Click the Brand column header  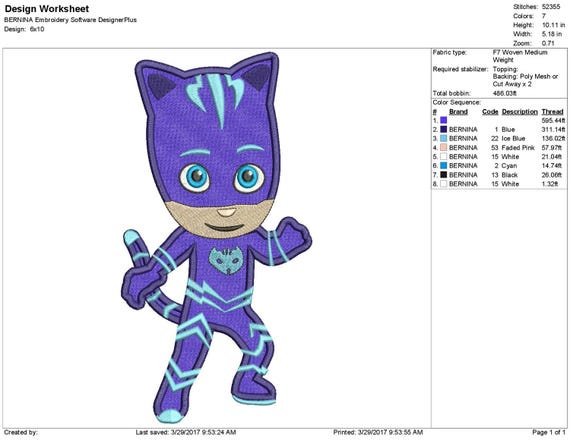click(458, 112)
